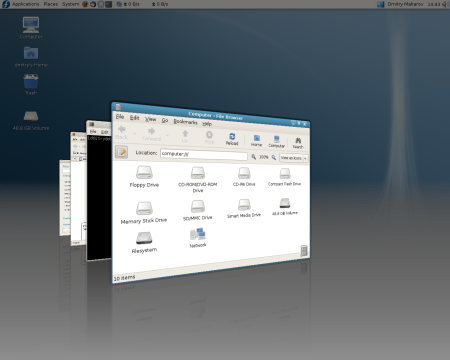Zoom out with the magnifier icon

point(254,157)
